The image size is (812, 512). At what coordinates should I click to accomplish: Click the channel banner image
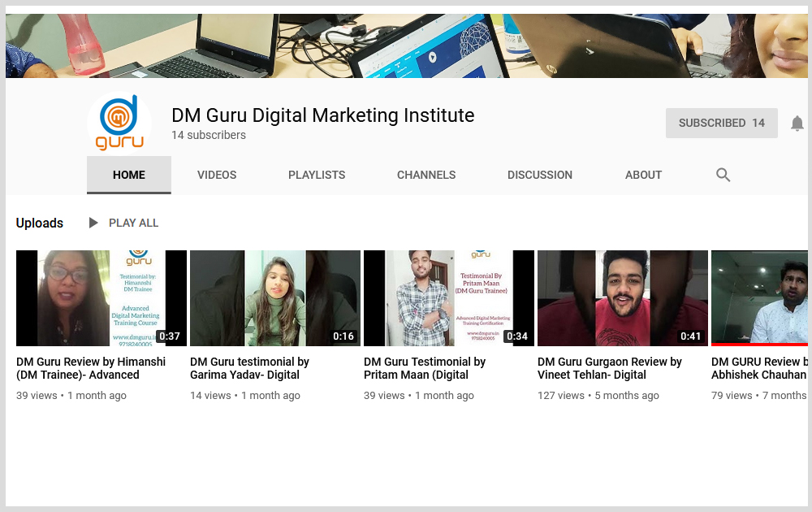pyautogui.click(x=407, y=46)
